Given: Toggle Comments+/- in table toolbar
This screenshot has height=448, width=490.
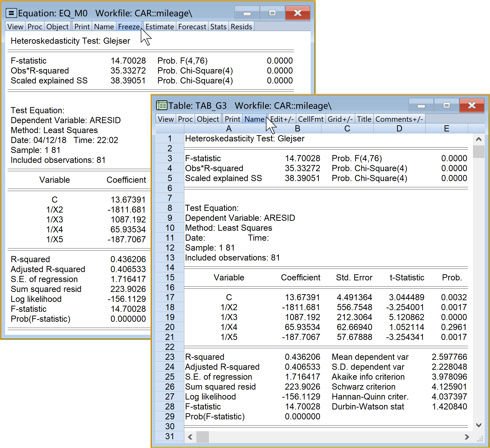Looking at the screenshot, I should [399, 119].
